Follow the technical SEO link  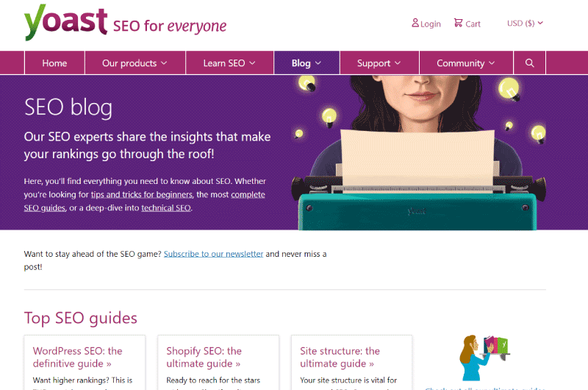[166, 208]
